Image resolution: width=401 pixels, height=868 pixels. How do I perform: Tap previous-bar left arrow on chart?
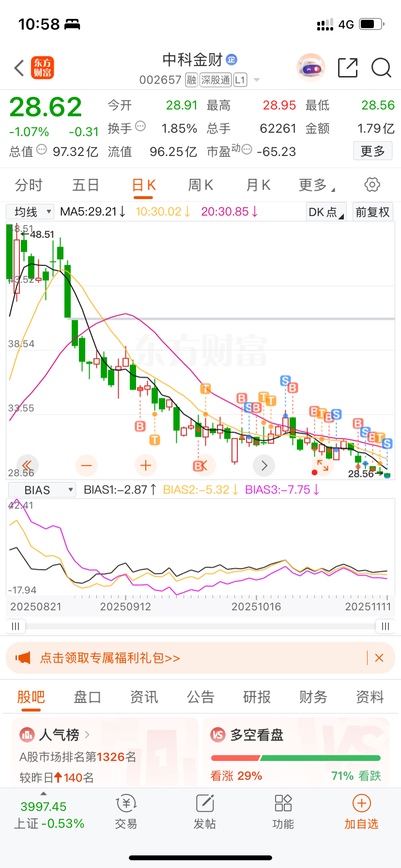tap(205, 465)
